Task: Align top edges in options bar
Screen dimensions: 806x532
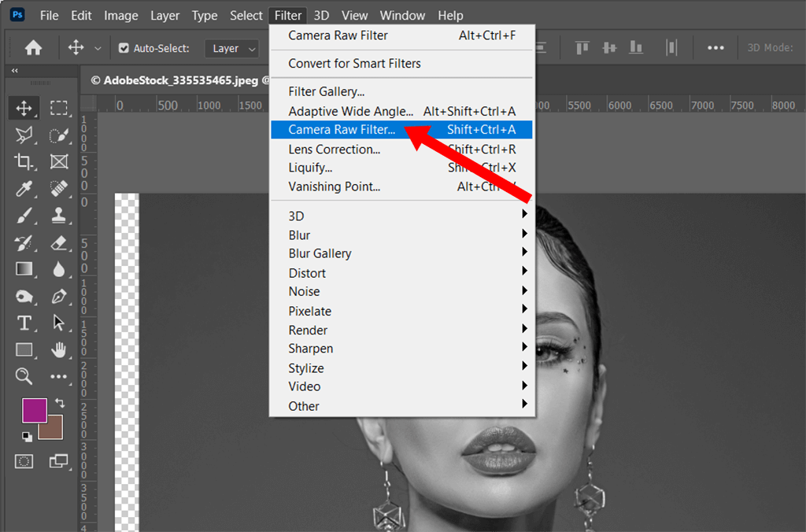Action: click(582, 48)
